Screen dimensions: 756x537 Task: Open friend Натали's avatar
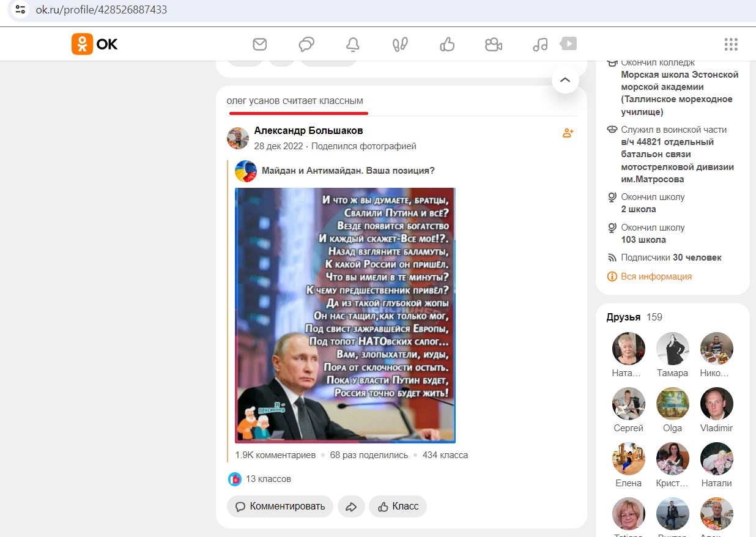click(x=717, y=459)
